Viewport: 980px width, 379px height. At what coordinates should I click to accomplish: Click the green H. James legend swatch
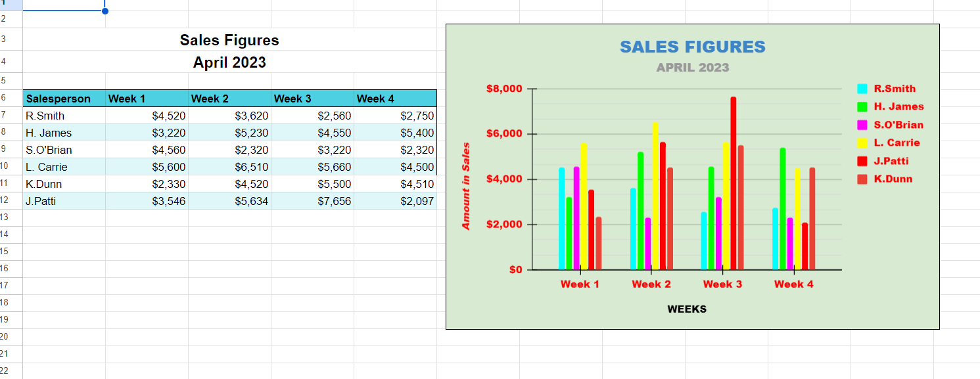(862, 106)
